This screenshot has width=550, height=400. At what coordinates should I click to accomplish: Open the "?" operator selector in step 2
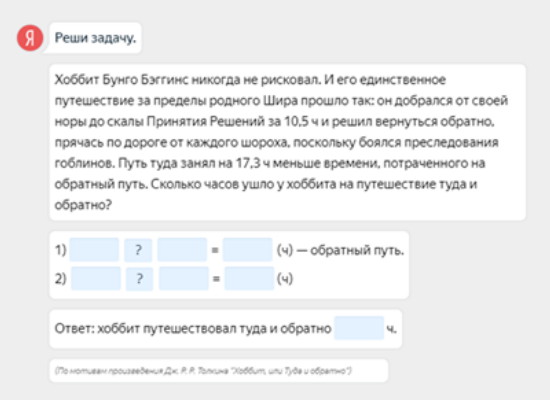(x=140, y=279)
